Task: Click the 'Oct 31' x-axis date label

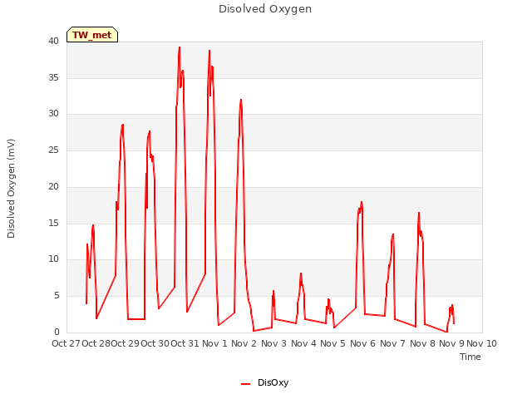Action: click(185, 343)
